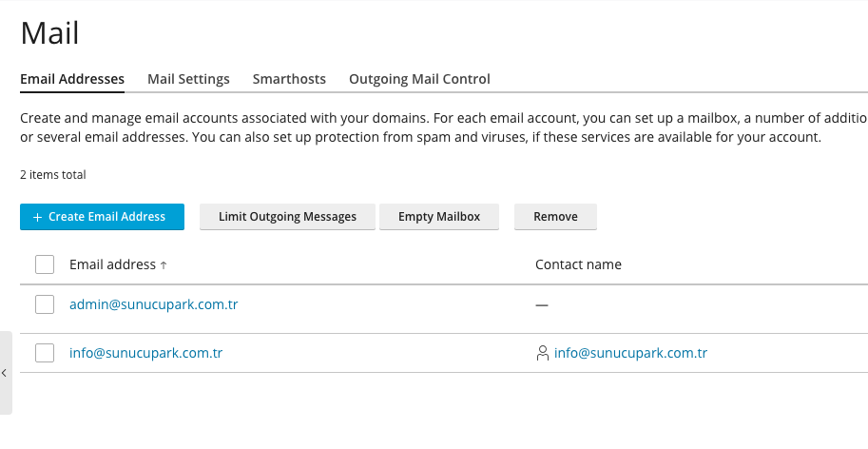Click the Create Email Address button label

106,217
